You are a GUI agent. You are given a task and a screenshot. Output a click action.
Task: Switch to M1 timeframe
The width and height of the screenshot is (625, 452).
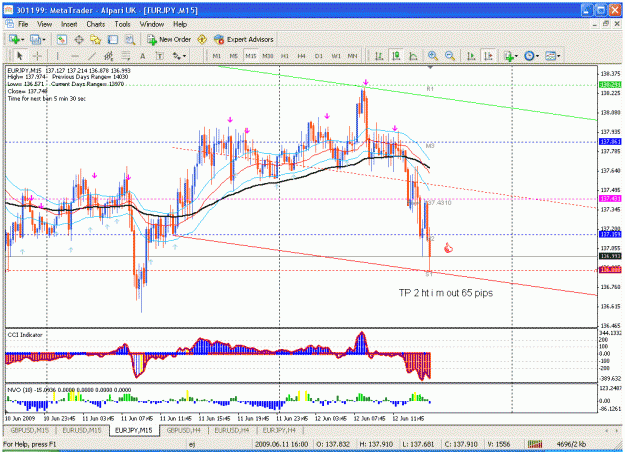click(216, 56)
